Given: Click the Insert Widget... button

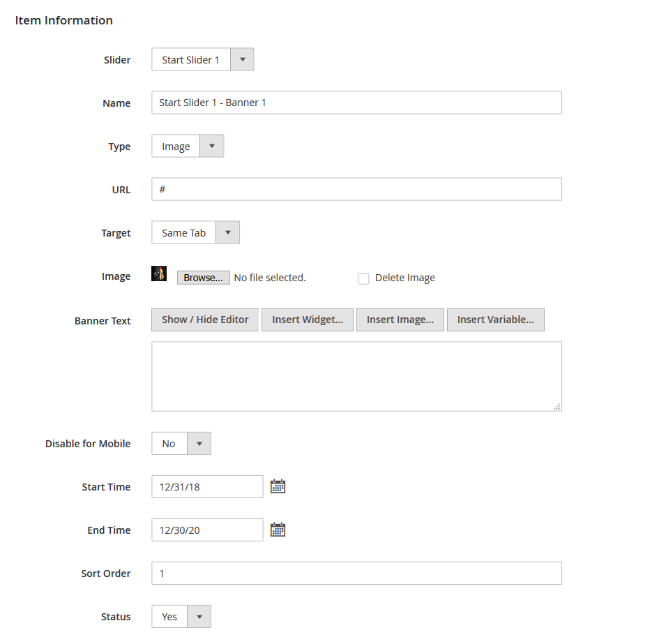Looking at the screenshot, I should pos(308,320).
